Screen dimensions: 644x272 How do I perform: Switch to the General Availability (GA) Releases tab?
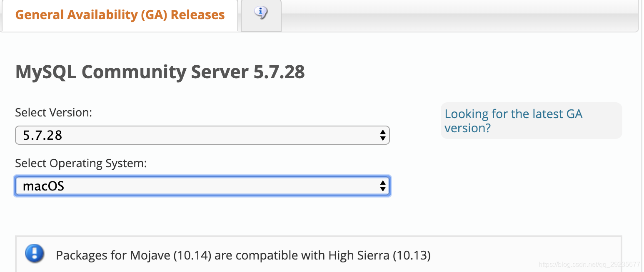[x=120, y=14]
